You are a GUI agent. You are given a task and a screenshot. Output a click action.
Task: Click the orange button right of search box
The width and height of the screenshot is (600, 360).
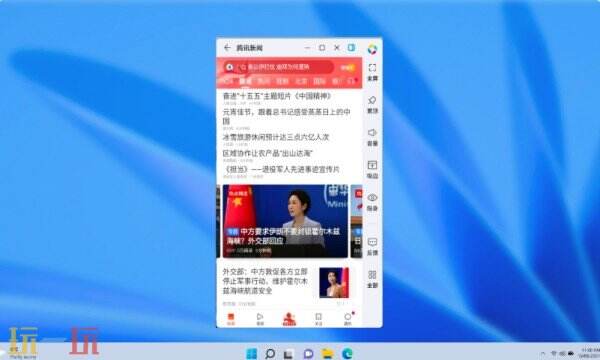pyautogui.click(x=347, y=67)
